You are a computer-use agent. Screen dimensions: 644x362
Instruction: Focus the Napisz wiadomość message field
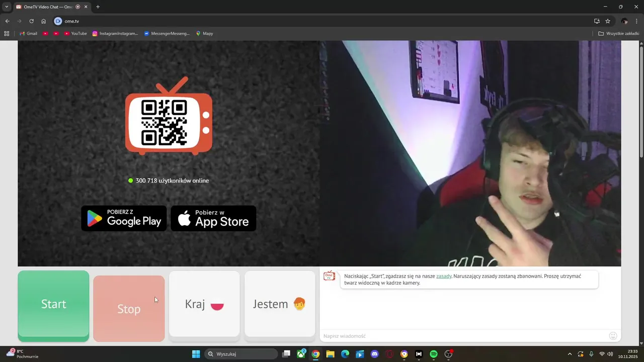click(x=463, y=336)
